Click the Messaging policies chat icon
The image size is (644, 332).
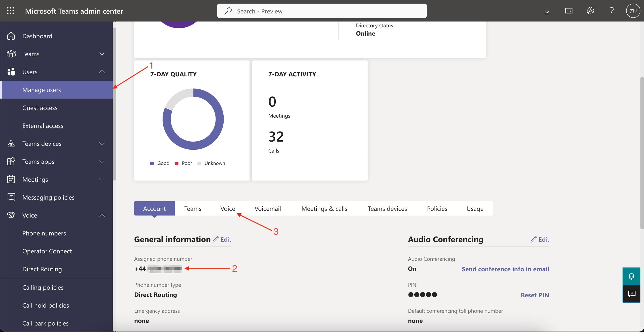11,197
